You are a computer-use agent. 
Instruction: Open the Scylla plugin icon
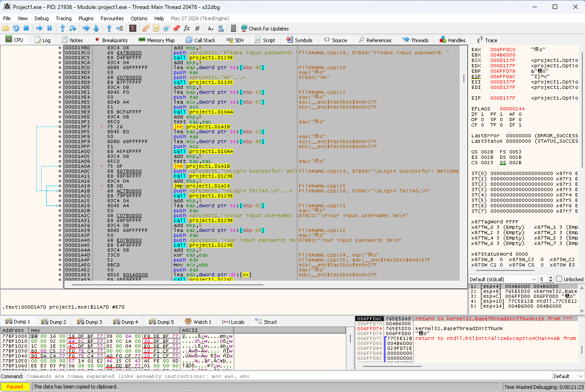[132, 28]
